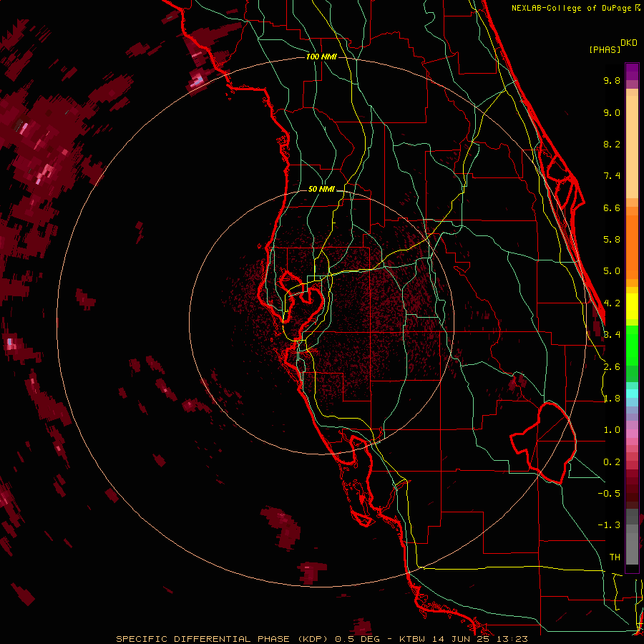Select the 5.8 value on the scale
The width and height of the screenshot is (644, 644).
click(x=612, y=240)
